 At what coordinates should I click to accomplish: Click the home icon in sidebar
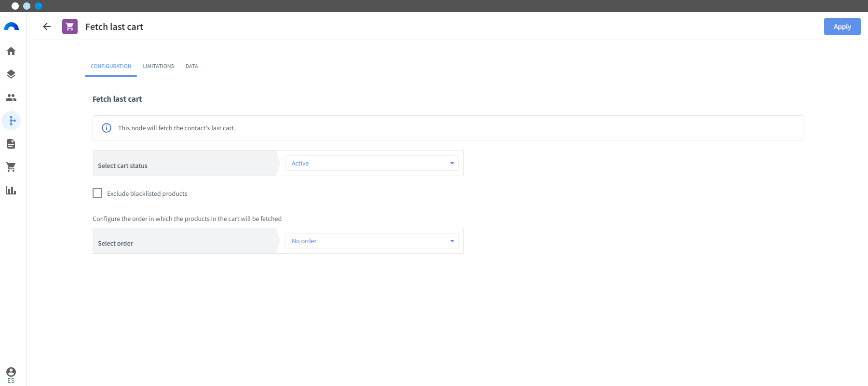coord(11,51)
